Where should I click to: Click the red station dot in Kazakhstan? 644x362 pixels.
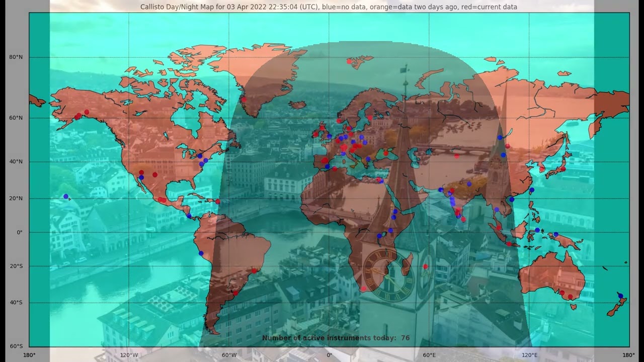(457, 156)
